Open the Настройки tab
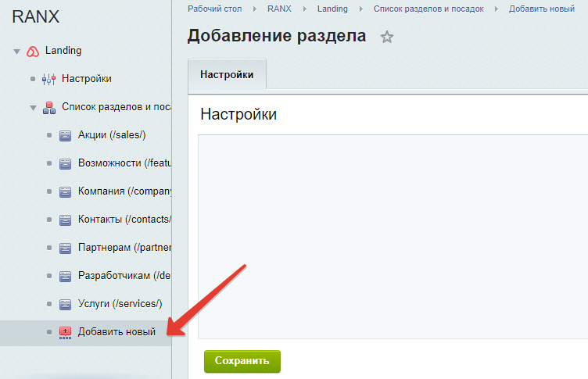 click(227, 74)
